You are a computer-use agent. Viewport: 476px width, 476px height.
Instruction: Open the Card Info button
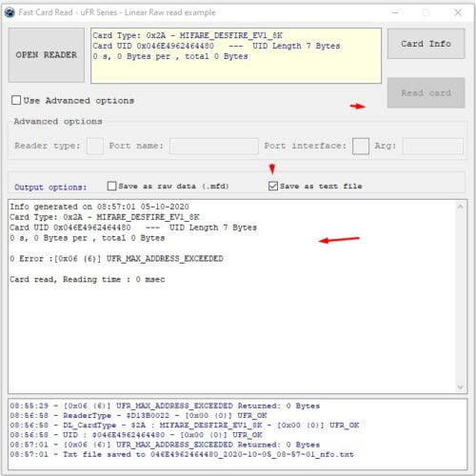click(426, 44)
